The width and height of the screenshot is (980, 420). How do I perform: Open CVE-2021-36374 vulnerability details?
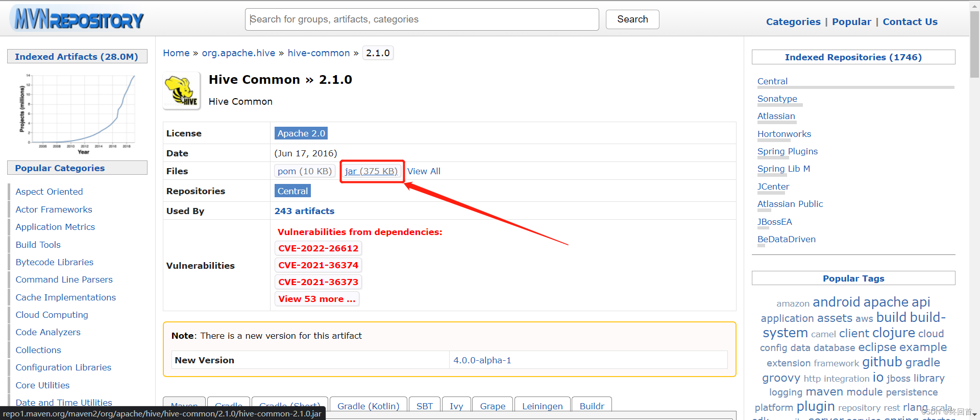(318, 265)
